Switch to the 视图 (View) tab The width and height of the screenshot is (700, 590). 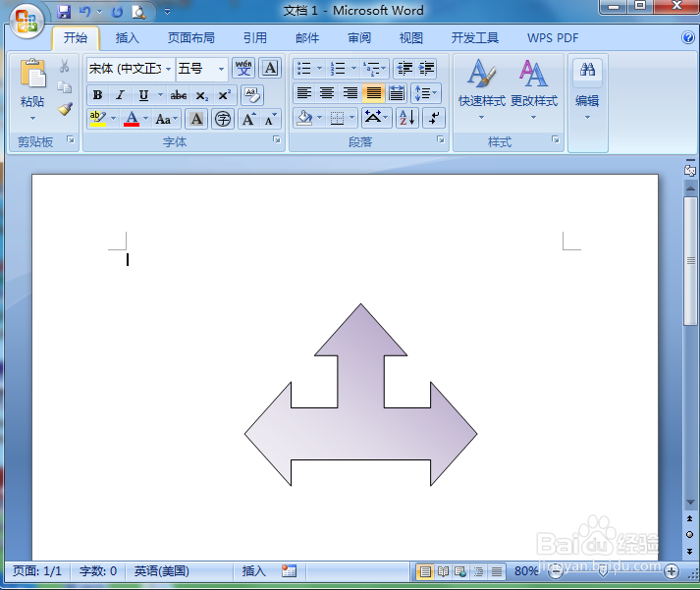[x=410, y=38]
